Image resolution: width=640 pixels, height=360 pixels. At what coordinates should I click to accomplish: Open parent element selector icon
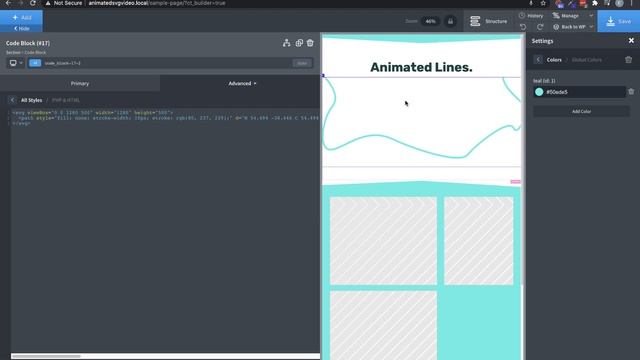tap(287, 43)
